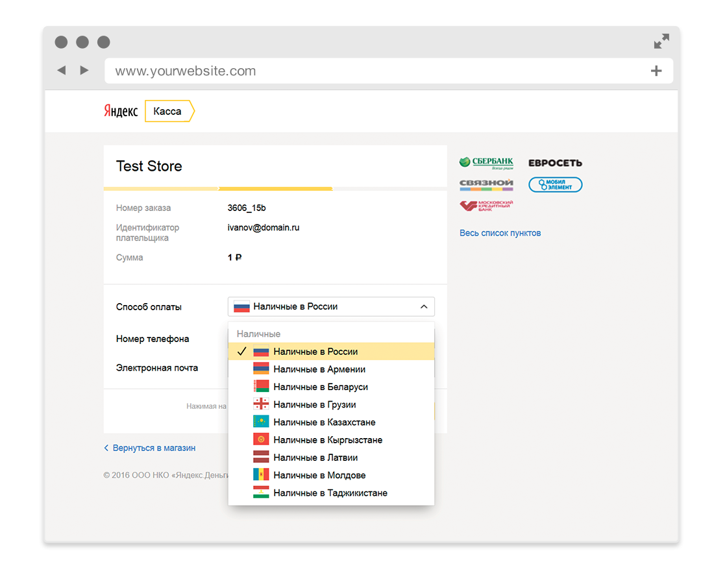Choose Наличные в Молдове from list
Screen dimensions: 714x588
coord(331,475)
